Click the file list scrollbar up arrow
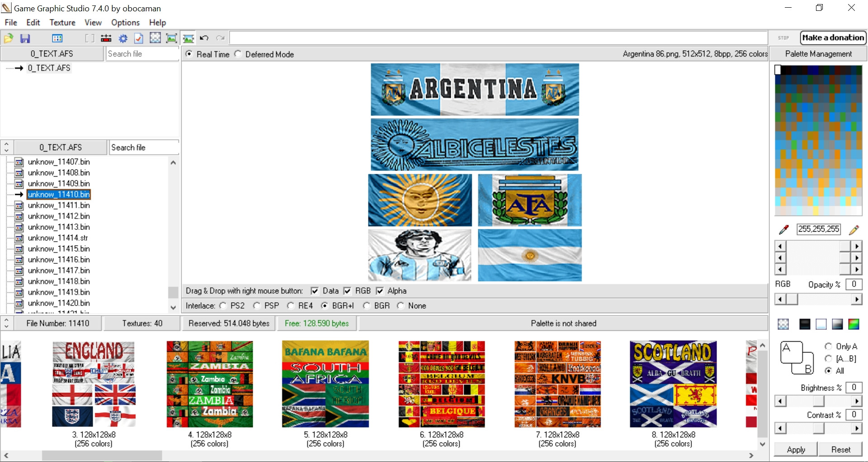 point(173,162)
